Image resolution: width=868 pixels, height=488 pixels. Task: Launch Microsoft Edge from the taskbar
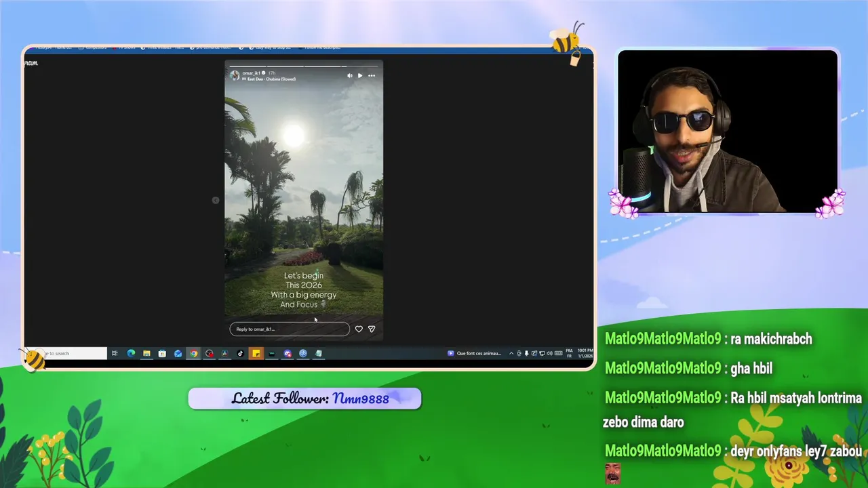[x=131, y=353]
